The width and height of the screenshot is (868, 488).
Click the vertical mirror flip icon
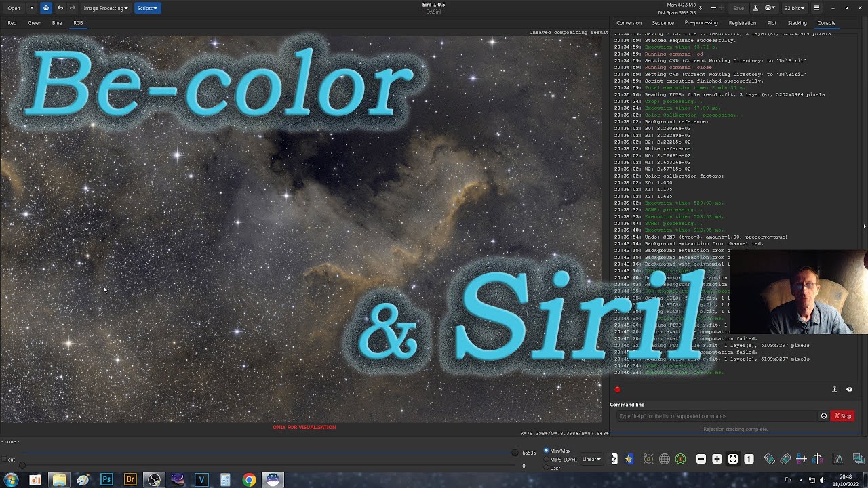[818, 459]
